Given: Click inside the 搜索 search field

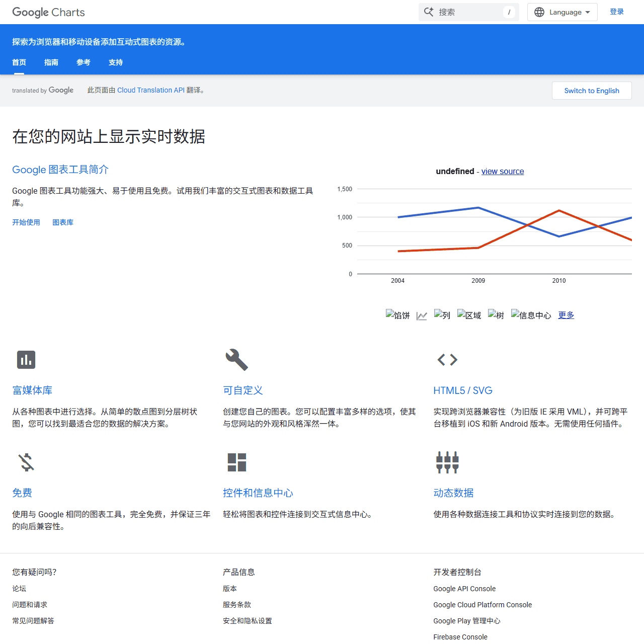Looking at the screenshot, I should point(468,12).
